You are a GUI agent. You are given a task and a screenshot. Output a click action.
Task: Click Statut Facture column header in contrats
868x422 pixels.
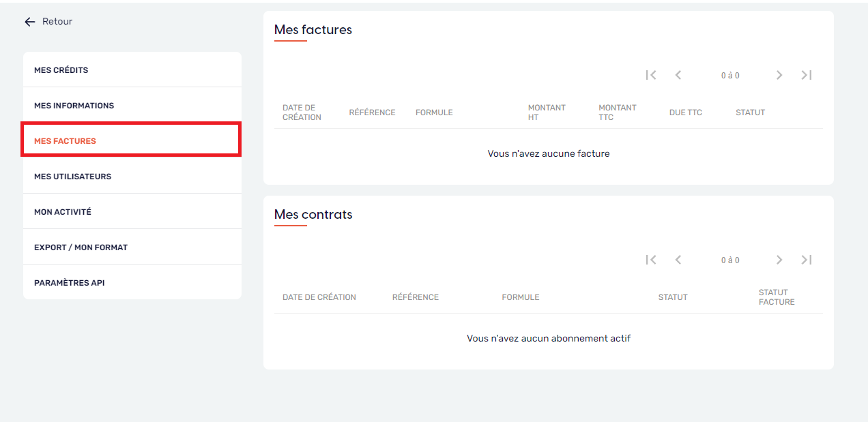point(777,297)
